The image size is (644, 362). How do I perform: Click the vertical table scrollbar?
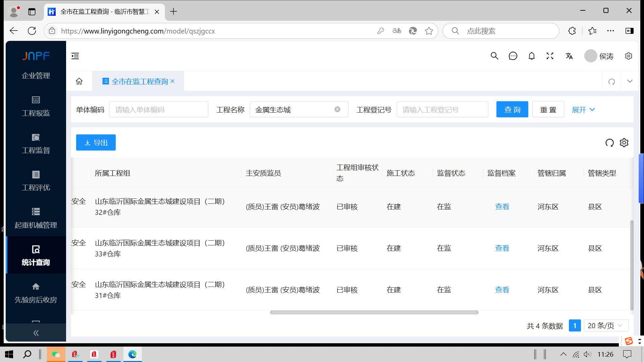[x=632, y=265]
